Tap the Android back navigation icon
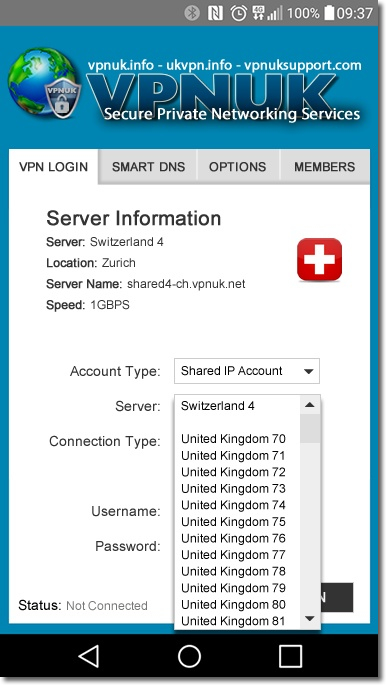The height and width of the screenshot is (685, 386). [x=89, y=656]
